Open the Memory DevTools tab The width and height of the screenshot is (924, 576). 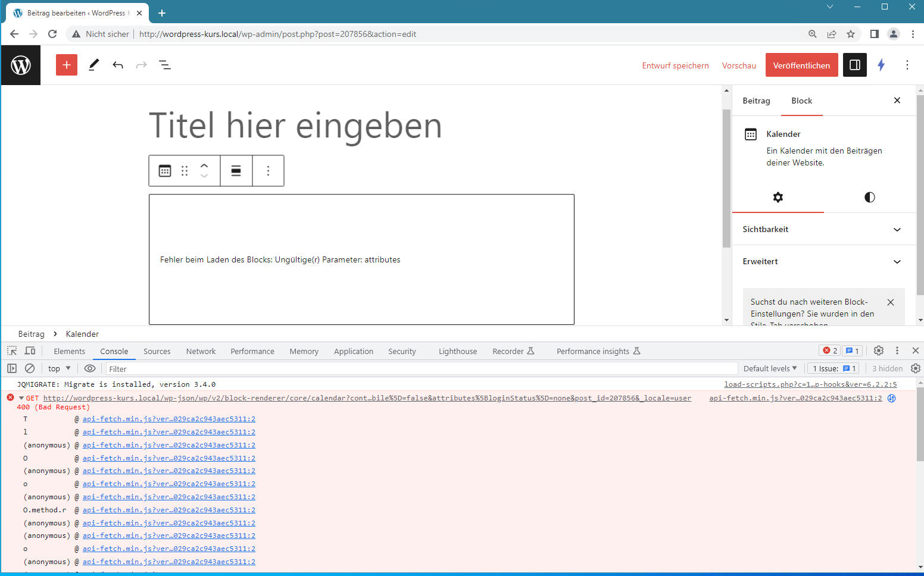pyautogui.click(x=304, y=351)
